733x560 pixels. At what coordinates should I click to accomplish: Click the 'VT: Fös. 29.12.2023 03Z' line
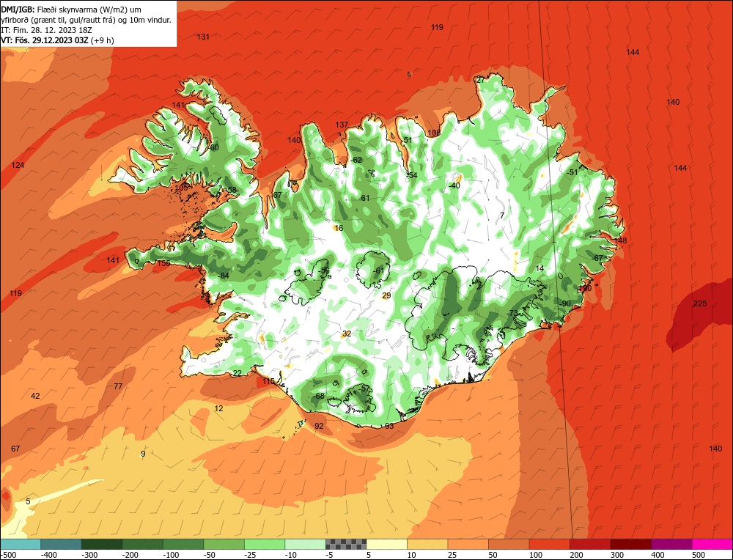tap(57, 40)
